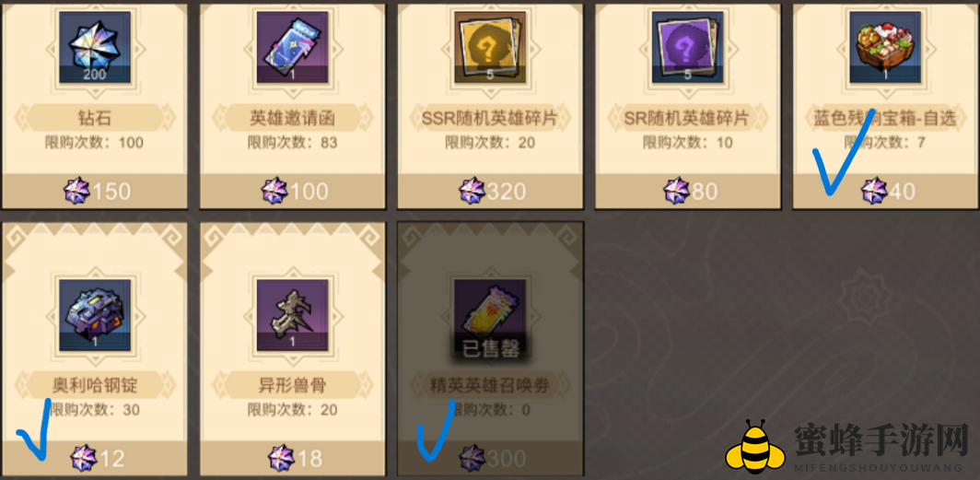Tap the SR随机英雄碎片 purple card icon
Viewport: 980px width, 480px height.
(687, 48)
